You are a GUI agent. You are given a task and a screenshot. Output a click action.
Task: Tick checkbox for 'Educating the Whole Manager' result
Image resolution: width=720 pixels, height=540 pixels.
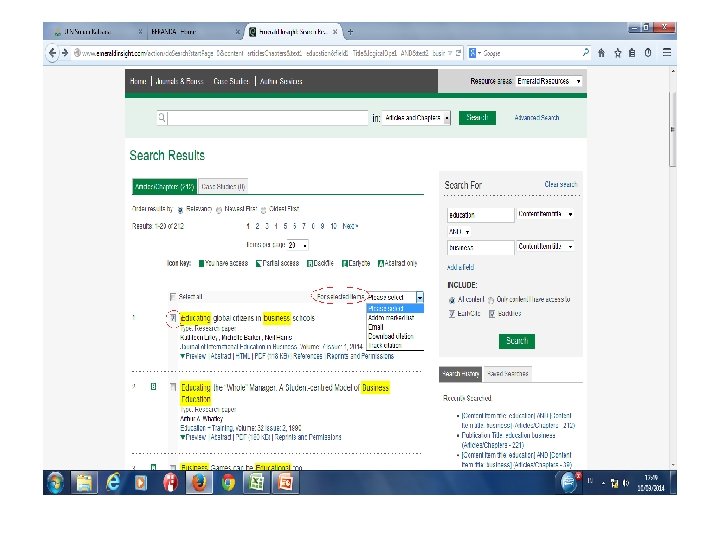[173, 387]
